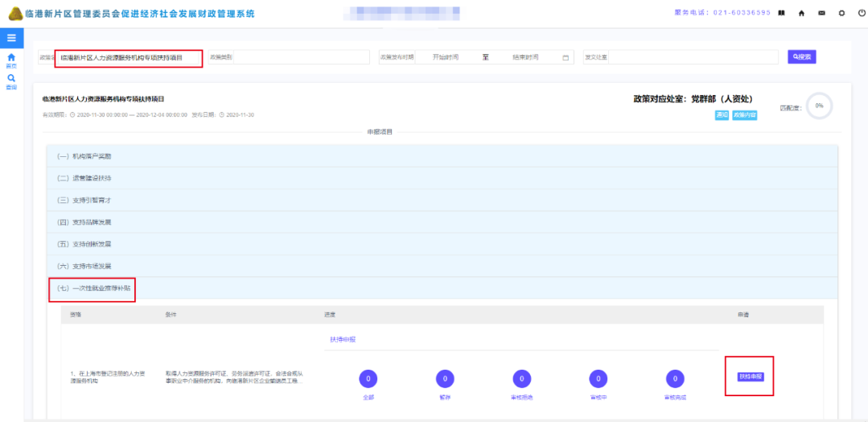Open the settings gear icon

pyautogui.click(x=841, y=14)
